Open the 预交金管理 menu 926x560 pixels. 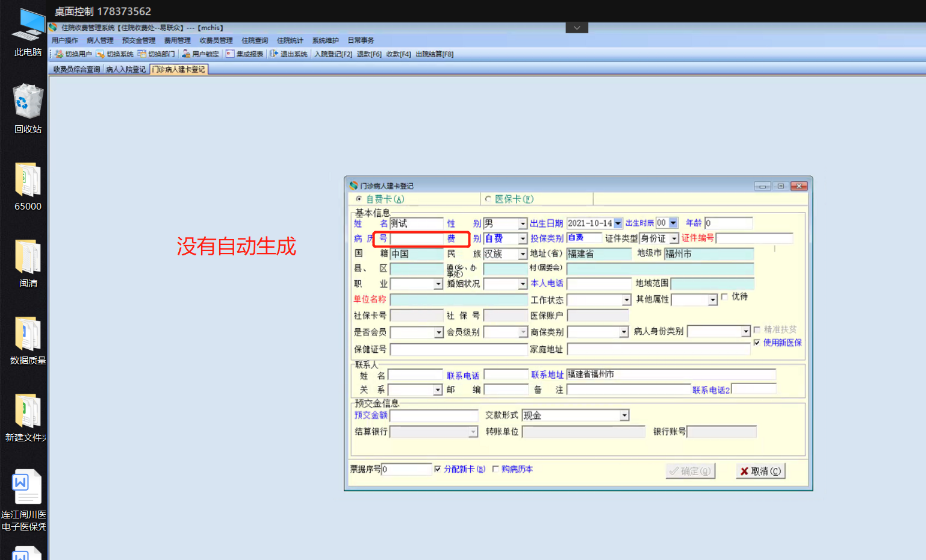coord(138,40)
